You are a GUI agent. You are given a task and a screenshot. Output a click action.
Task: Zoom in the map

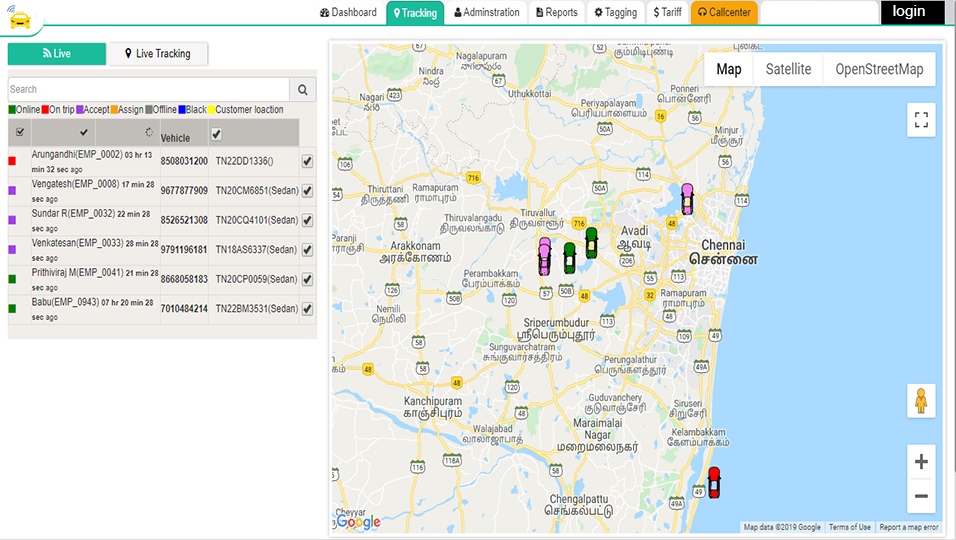[921, 461]
